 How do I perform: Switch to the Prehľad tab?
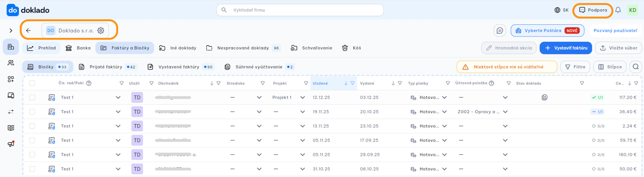click(x=41, y=48)
